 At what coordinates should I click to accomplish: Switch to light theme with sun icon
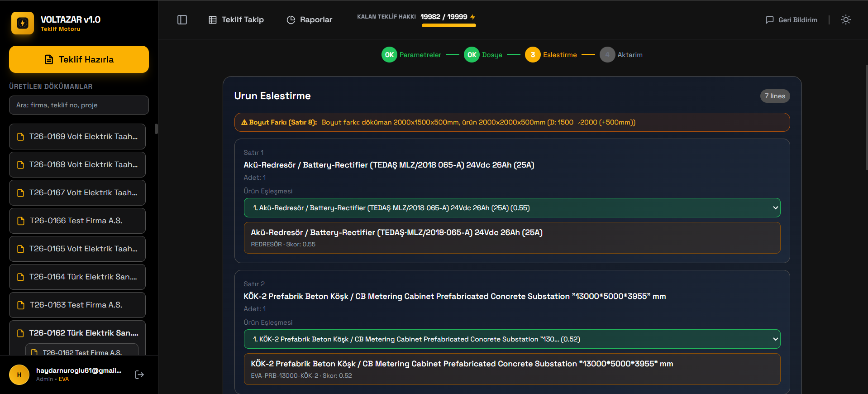click(x=845, y=20)
